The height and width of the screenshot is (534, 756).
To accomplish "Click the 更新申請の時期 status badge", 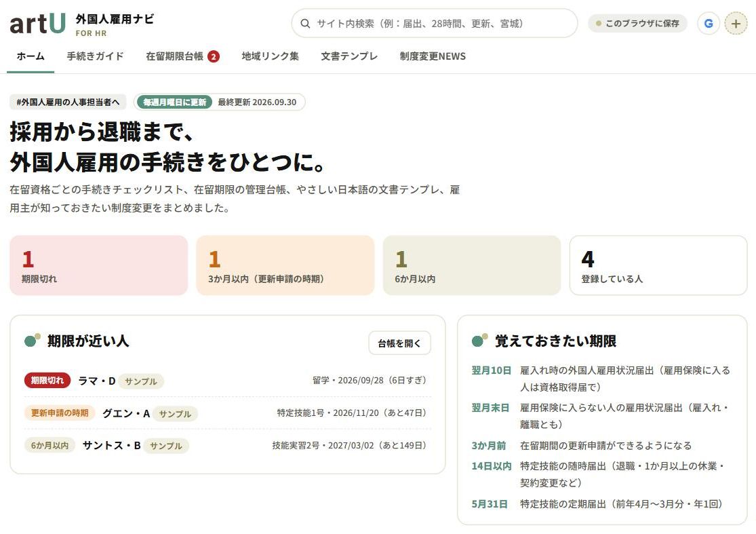I will tap(60, 413).
